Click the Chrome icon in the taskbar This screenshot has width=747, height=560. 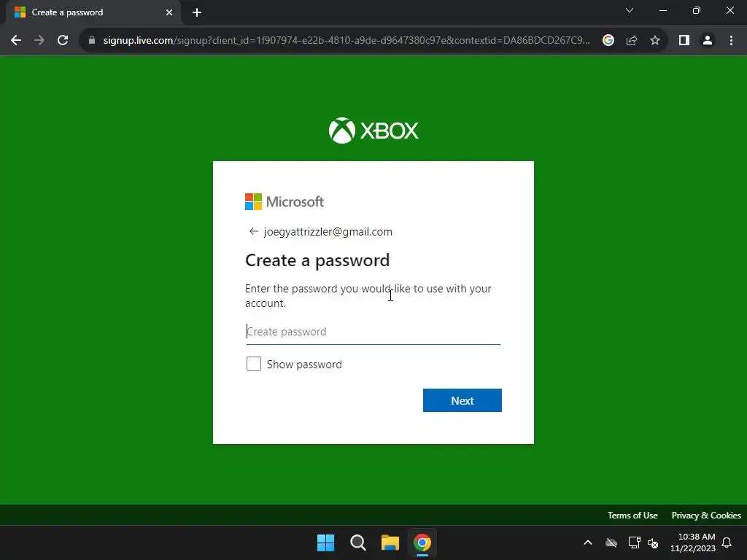click(x=422, y=542)
